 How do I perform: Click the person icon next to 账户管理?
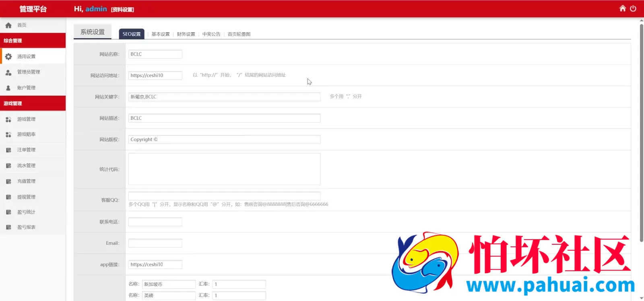point(8,88)
